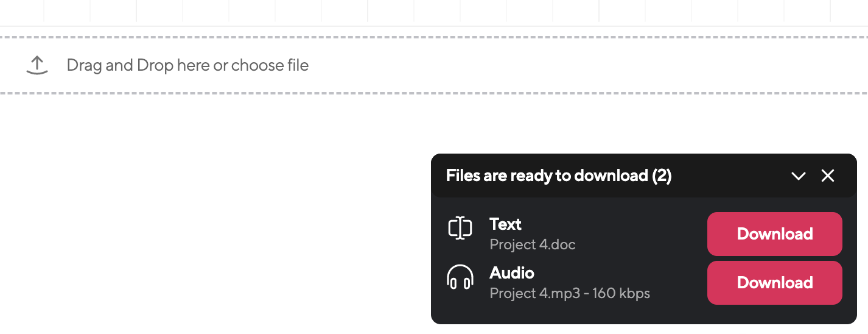Click the upload arrow icon
This screenshot has height=334, width=868.
pos(37,65)
